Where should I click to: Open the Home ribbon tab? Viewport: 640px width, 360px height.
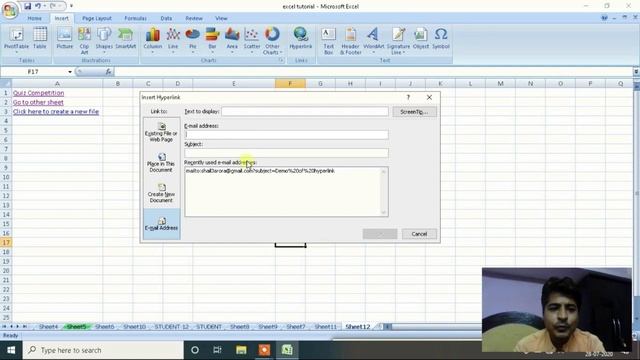point(34,18)
